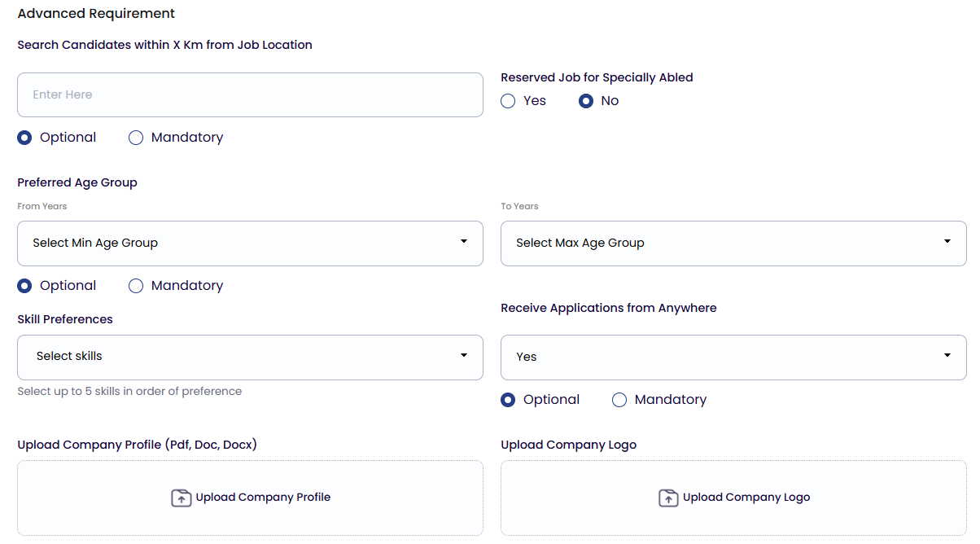Make Receive Applications from Anywhere Mandatory
980x544 pixels.
pos(620,400)
